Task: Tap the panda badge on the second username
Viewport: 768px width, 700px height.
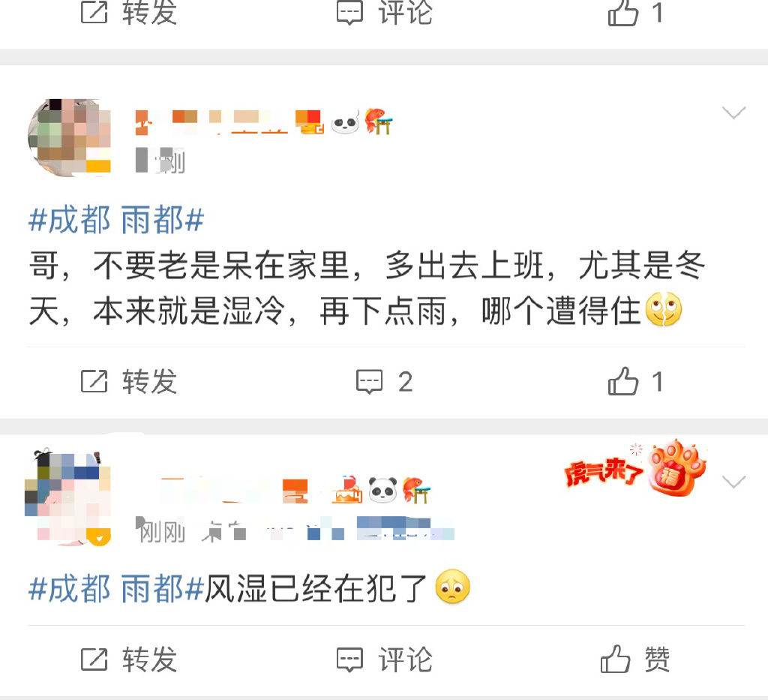Action: click(x=382, y=490)
